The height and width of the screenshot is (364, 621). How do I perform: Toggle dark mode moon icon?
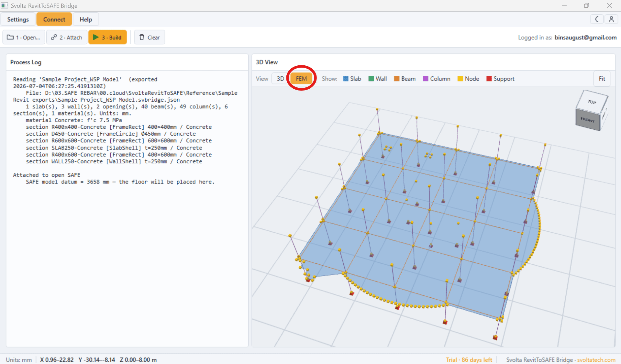pyautogui.click(x=597, y=19)
